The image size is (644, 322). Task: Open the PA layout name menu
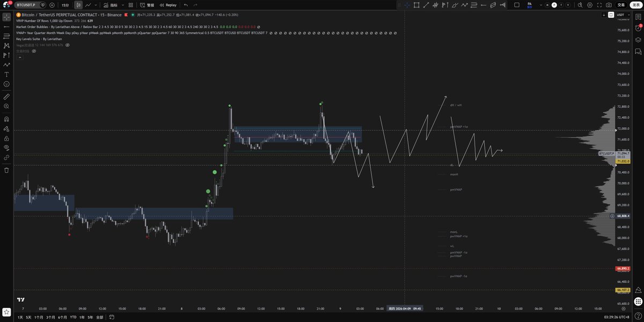[x=529, y=5]
